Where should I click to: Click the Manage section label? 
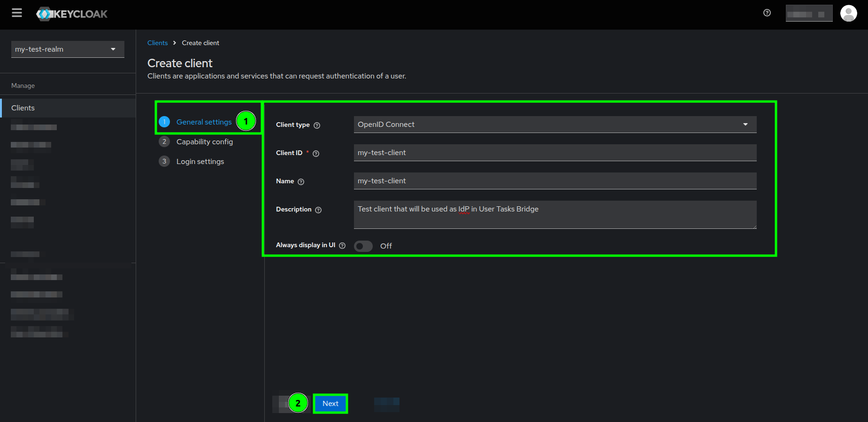(x=23, y=86)
